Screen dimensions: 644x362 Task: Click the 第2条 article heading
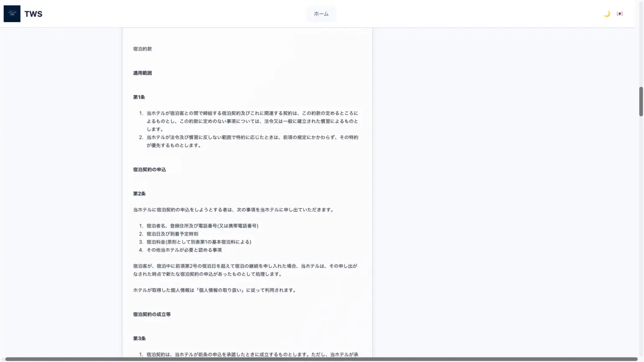(x=140, y=194)
